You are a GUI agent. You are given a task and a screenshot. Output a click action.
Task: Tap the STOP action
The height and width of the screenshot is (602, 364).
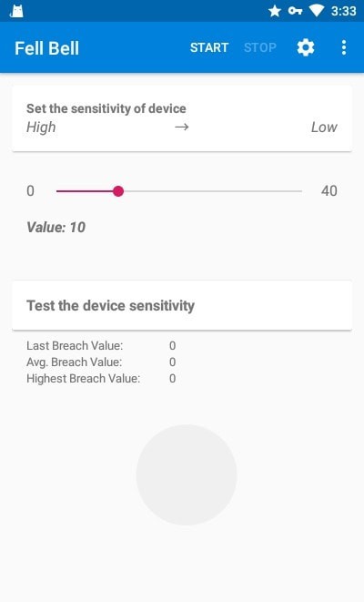pyautogui.click(x=260, y=47)
